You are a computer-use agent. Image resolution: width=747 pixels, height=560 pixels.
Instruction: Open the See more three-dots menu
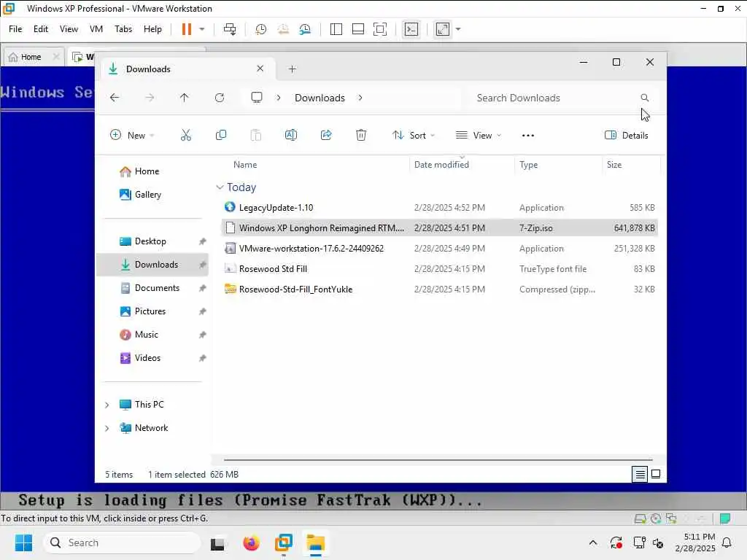coord(528,136)
